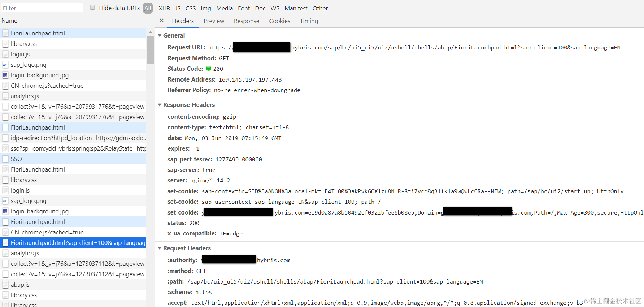644x307 pixels.
Task: Select the second library.css row below FioriLaunchpad.html
Action: pyautogui.click(x=73, y=180)
